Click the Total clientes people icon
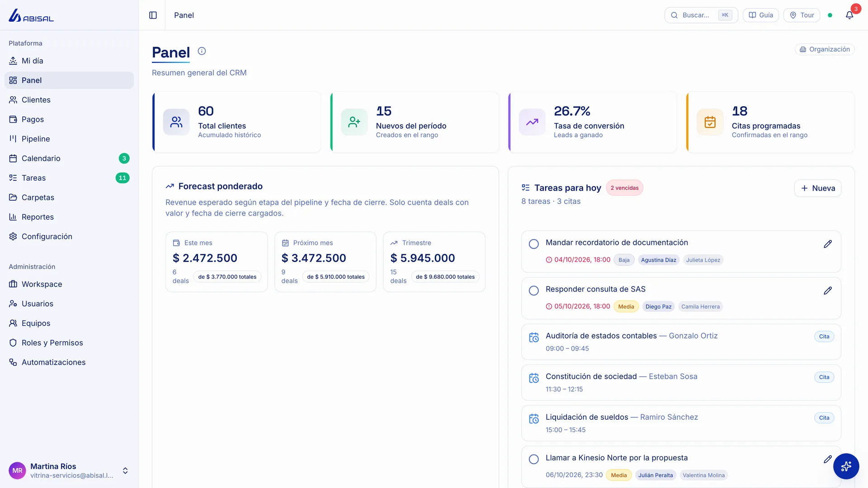868x488 pixels. pyautogui.click(x=176, y=122)
